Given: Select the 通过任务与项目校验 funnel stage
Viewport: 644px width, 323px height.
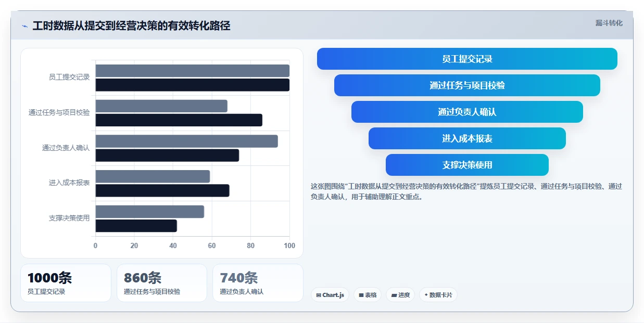Looking at the screenshot, I should pyautogui.click(x=467, y=85).
